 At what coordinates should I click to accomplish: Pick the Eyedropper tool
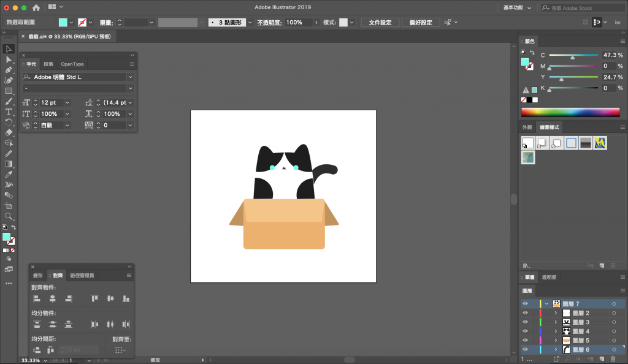click(x=9, y=174)
